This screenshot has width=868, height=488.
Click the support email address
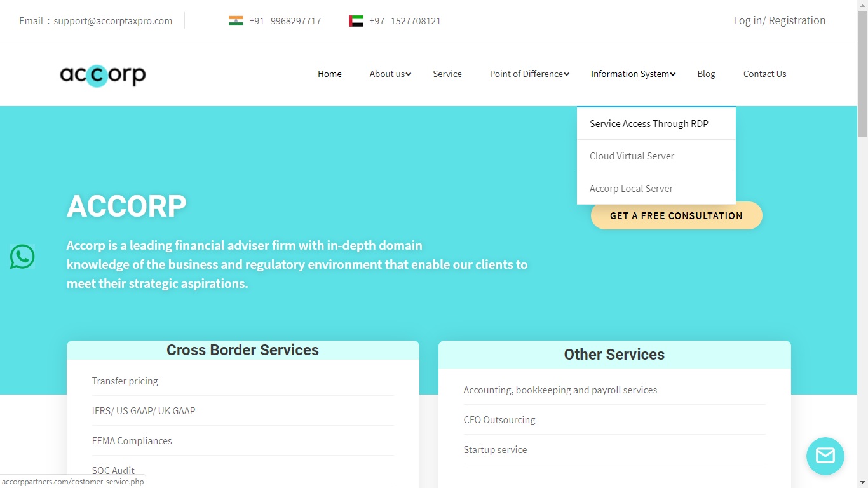pos(113,21)
